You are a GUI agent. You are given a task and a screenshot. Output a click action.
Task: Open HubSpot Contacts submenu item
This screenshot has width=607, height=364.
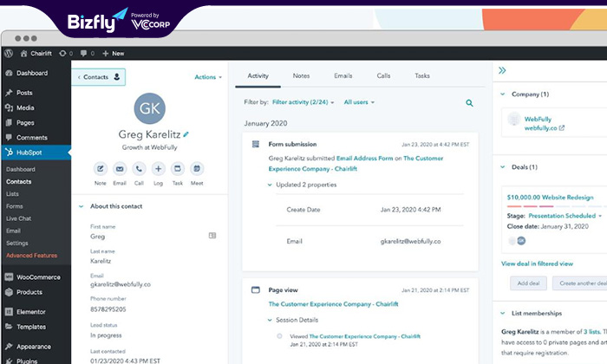point(18,181)
